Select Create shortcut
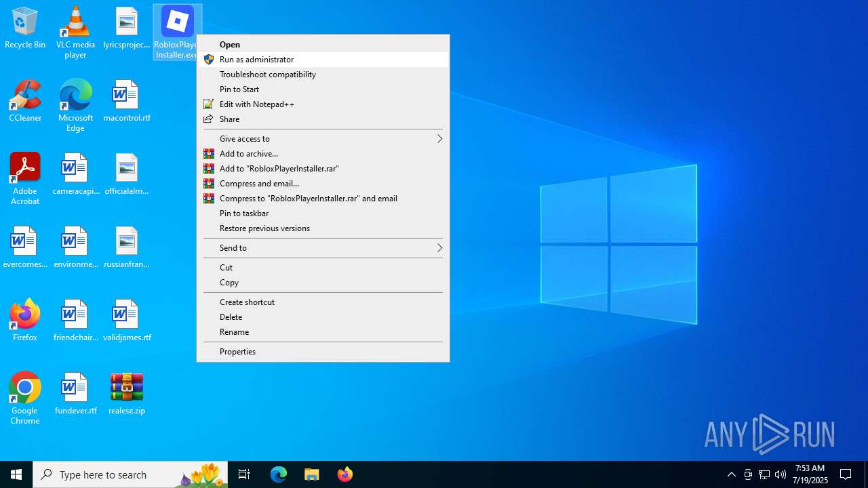Screen dimensions: 868x488 (x=323, y=302)
